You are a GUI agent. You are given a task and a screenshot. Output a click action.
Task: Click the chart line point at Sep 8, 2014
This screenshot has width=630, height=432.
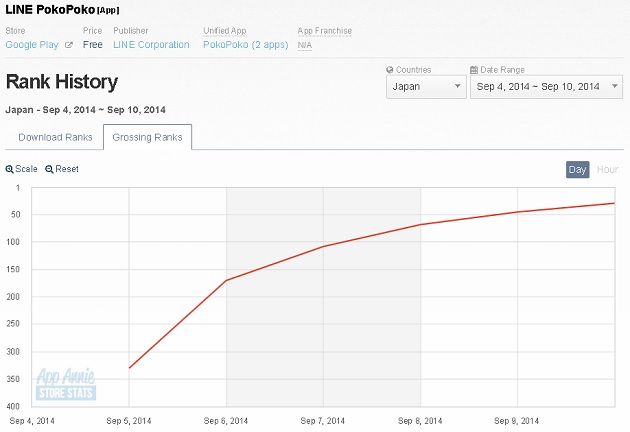421,224
